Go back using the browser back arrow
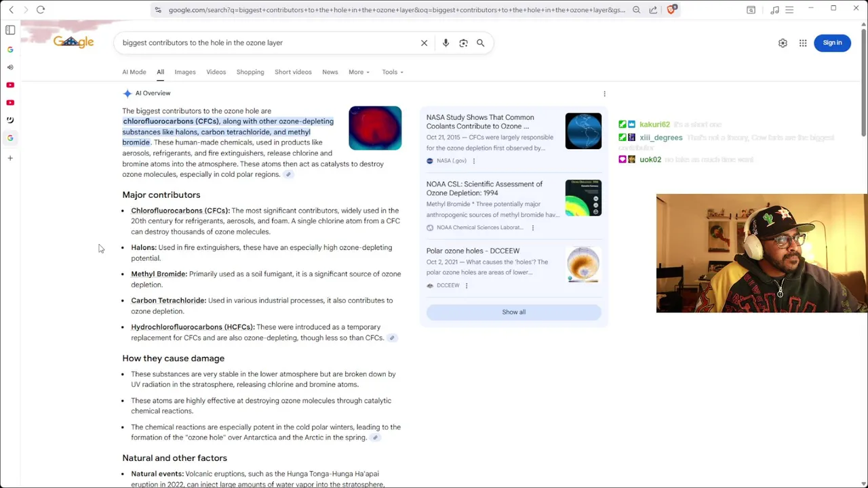The image size is (868, 488). (x=11, y=9)
